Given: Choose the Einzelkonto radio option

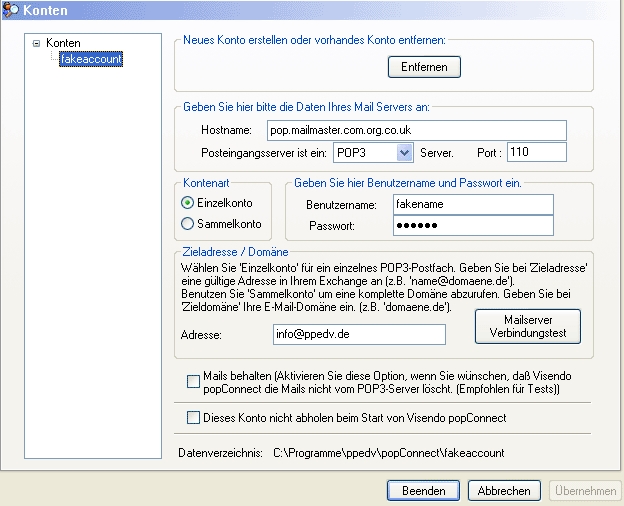Looking at the screenshot, I should (187, 203).
